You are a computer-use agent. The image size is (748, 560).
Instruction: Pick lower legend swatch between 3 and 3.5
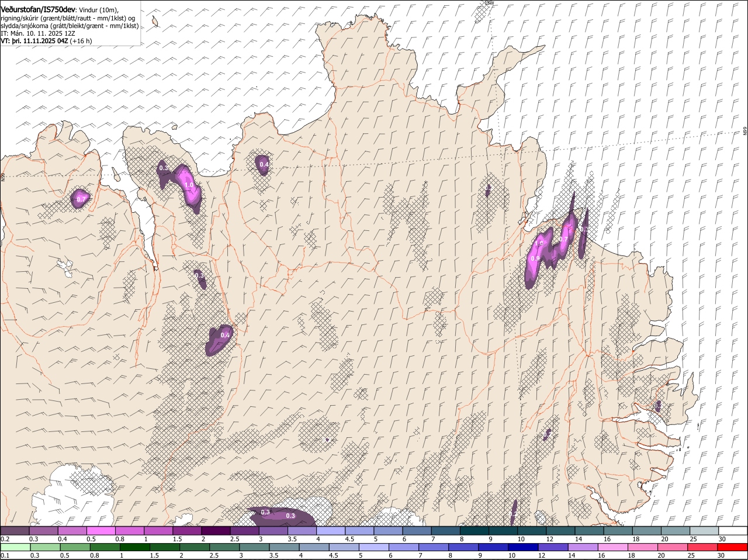click(255, 547)
